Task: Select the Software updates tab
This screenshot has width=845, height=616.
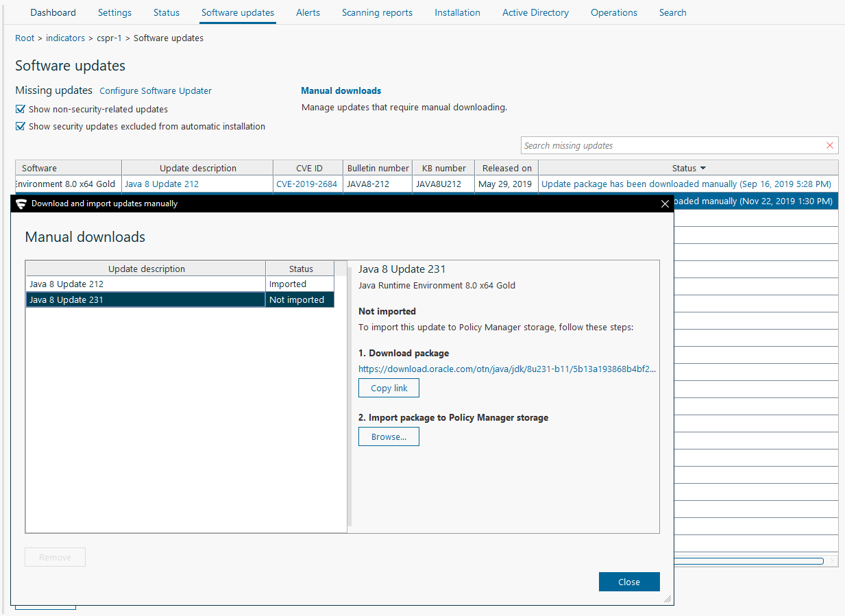Action: 238,12
